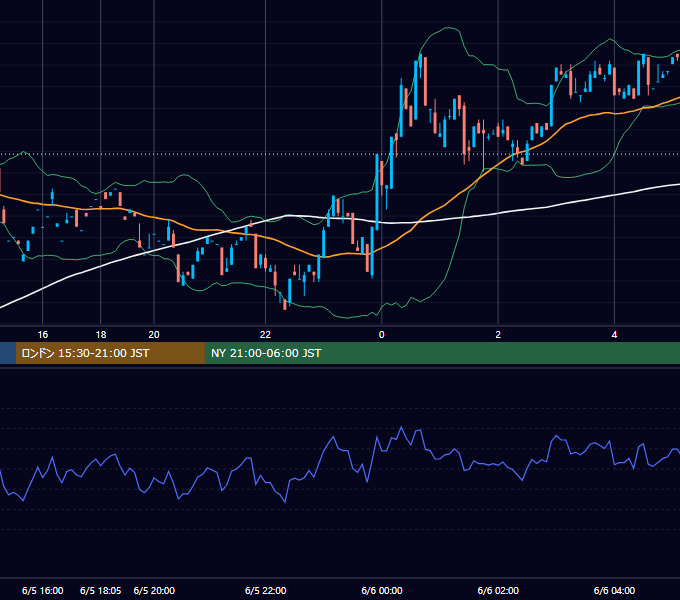
Task: Click the 6/5 20:00 date label
Action: (154, 590)
